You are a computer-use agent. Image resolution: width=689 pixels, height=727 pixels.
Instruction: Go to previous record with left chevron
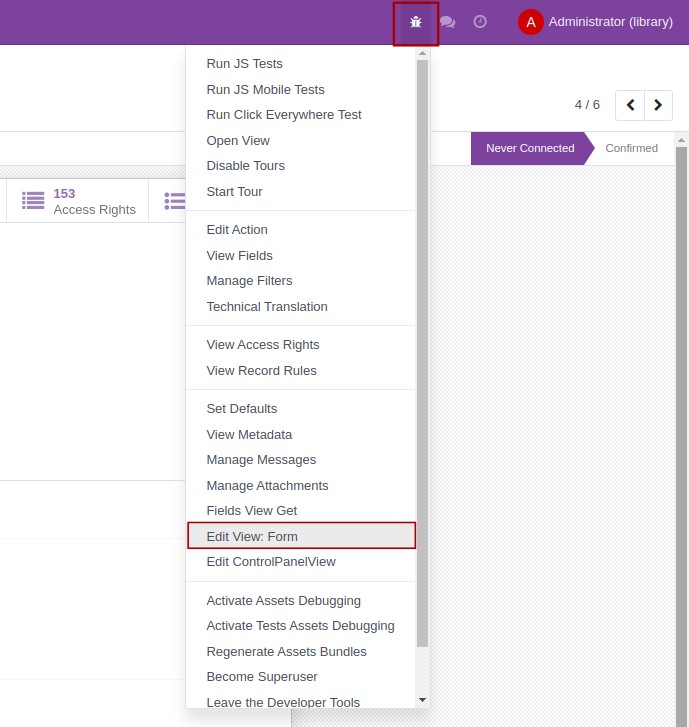point(630,105)
